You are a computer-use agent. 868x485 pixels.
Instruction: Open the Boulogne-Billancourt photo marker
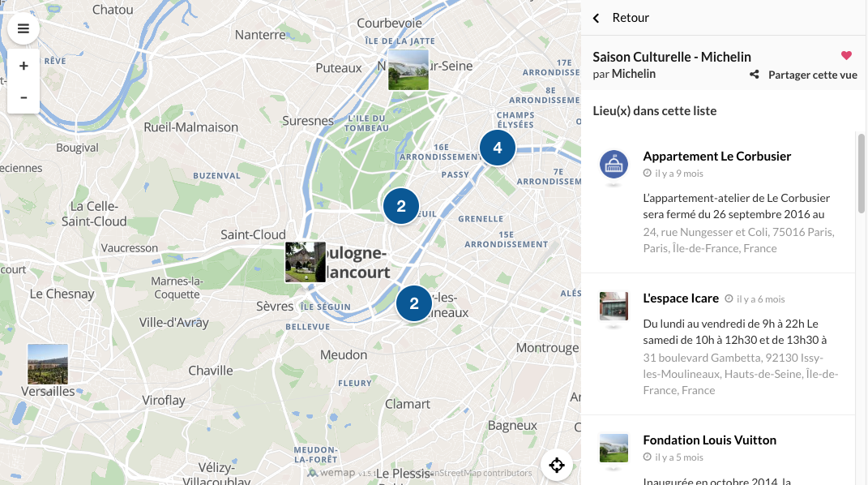tap(305, 262)
